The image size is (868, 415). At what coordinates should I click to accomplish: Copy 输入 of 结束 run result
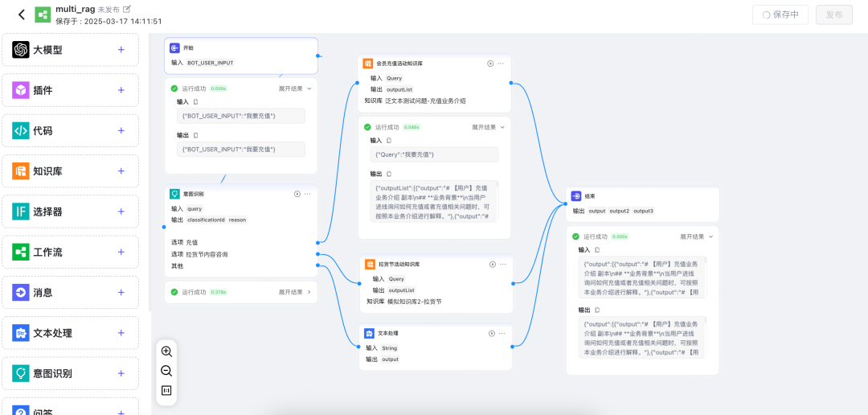click(x=597, y=250)
